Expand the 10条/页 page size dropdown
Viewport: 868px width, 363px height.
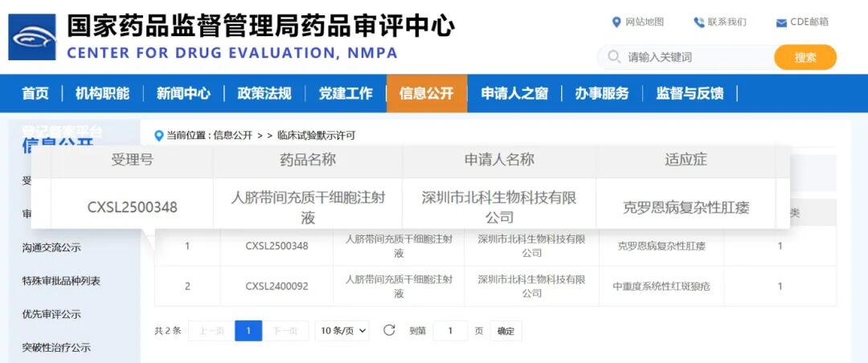[x=342, y=330]
